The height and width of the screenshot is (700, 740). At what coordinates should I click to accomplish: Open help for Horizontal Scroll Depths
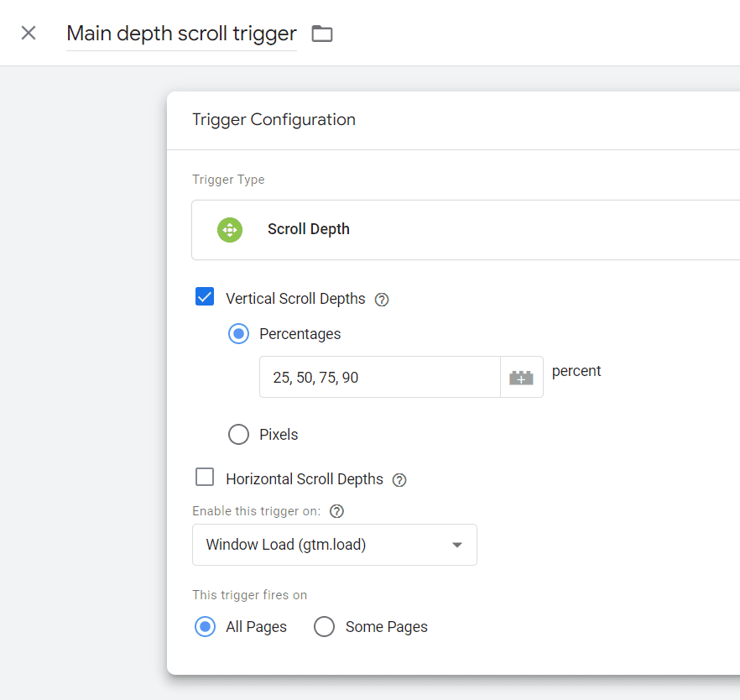[399, 480]
